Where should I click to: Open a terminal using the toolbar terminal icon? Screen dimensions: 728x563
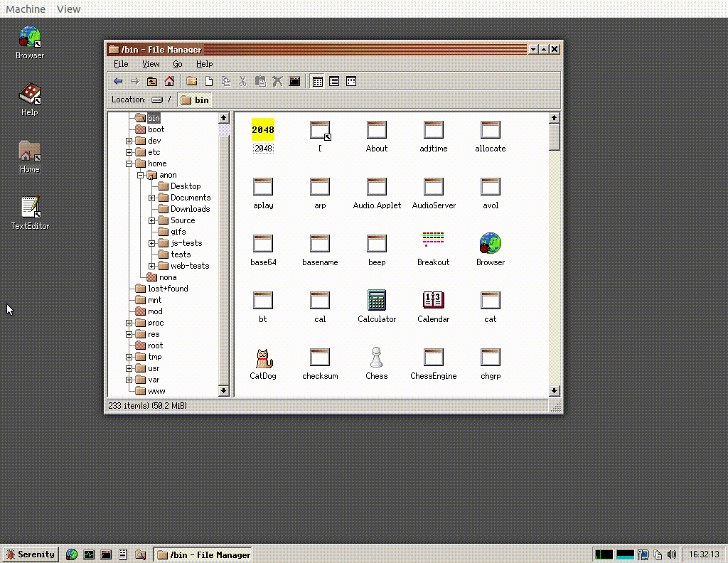[x=294, y=81]
